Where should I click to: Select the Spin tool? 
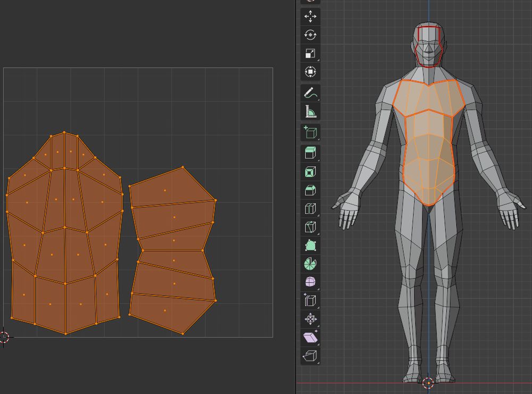coord(310,264)
